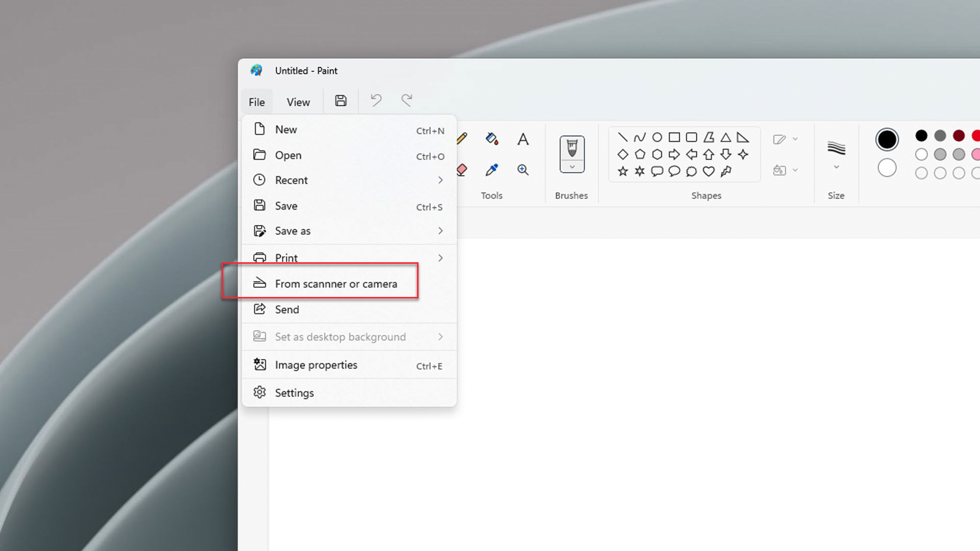Click From scanner or camera option
The width and height of the screenshot is (980, 551).
click(336, 283)
